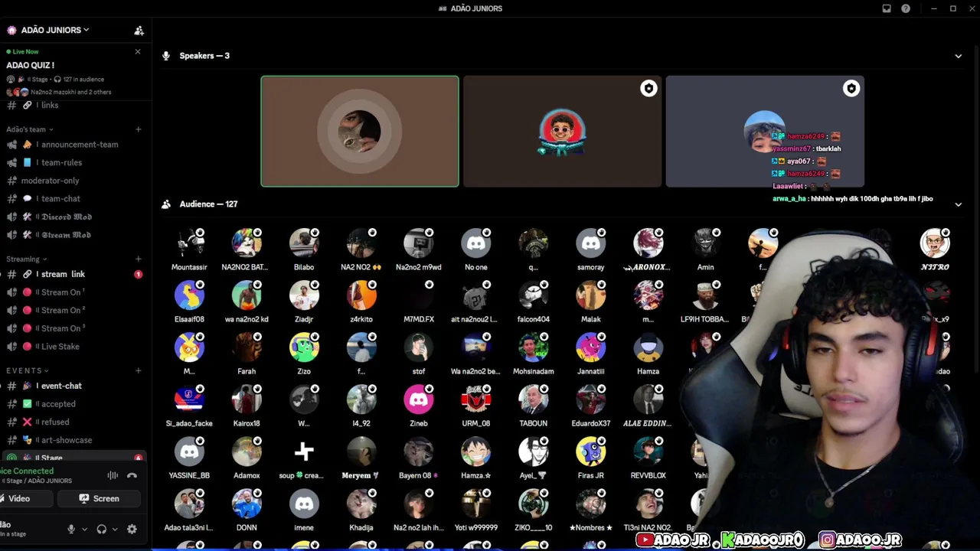Open the team-rules channel
The image size is (980, 551).
click(x=73, y=162)
